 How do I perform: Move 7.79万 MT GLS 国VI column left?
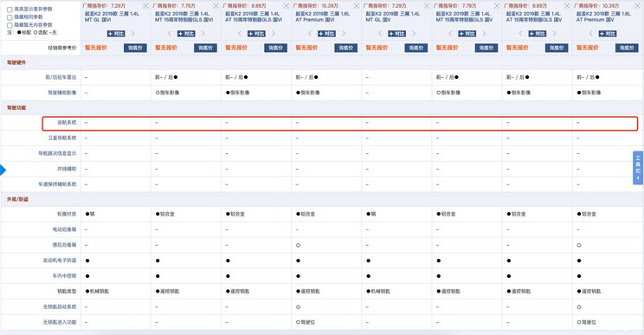pyautogui.click(x=169, y=34)
